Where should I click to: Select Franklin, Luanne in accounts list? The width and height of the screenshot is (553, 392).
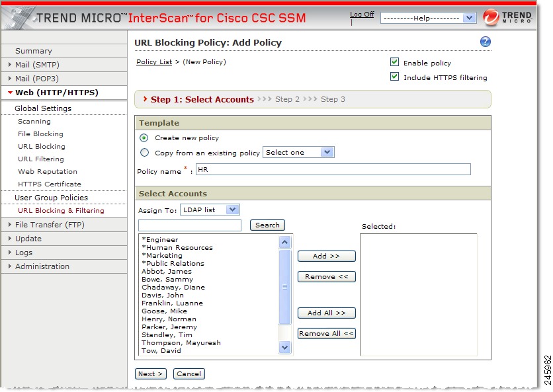(172, 303)
